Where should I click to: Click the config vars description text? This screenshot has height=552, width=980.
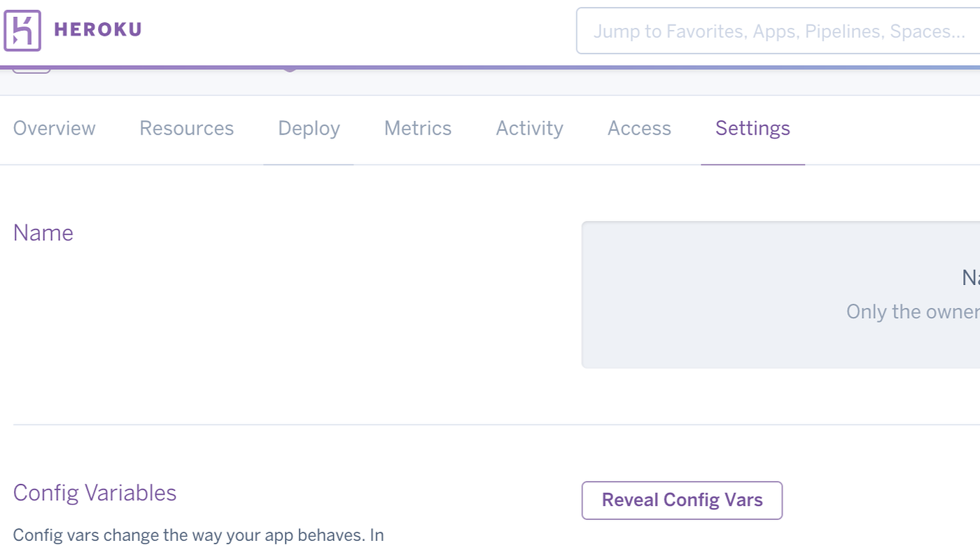point(198,534)
